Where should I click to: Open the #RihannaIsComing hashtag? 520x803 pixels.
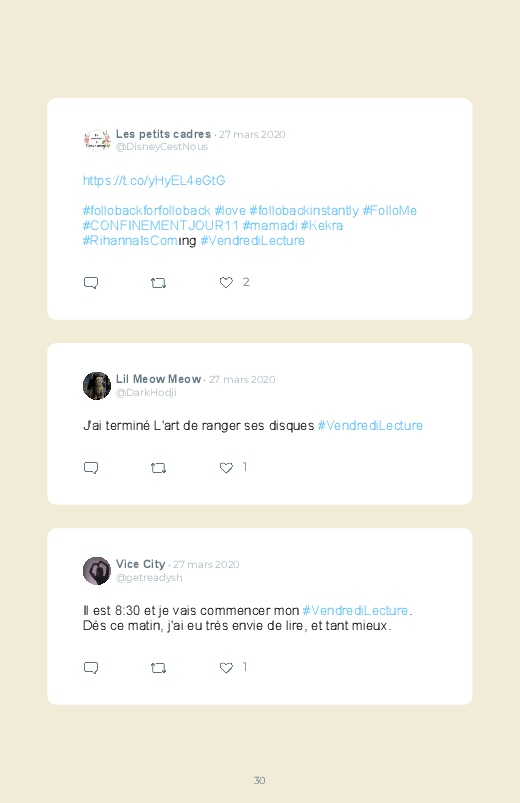click(x=139, y=241)
